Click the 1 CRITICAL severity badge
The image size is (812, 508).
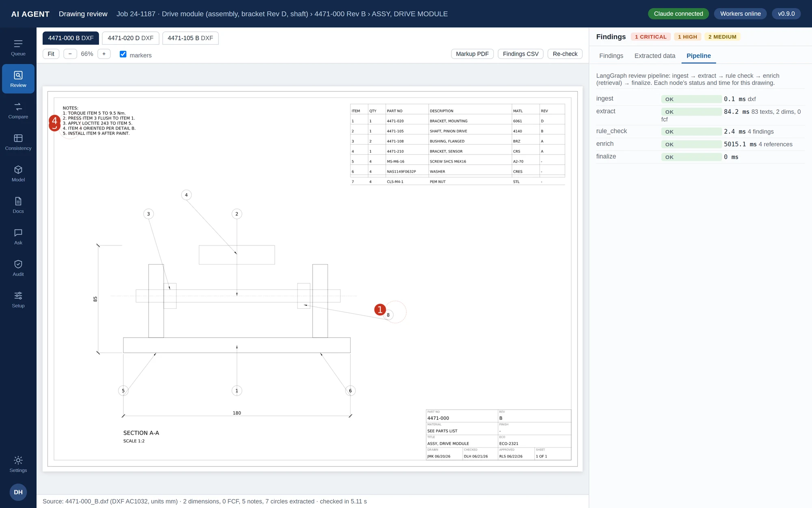[650, 37]
